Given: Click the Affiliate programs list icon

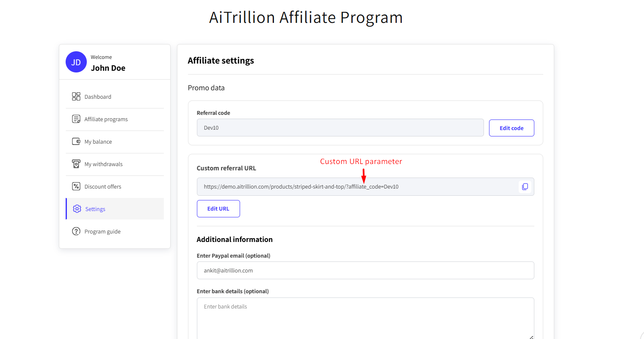Looking at the screenshot, I should click(x=76, y=119).
